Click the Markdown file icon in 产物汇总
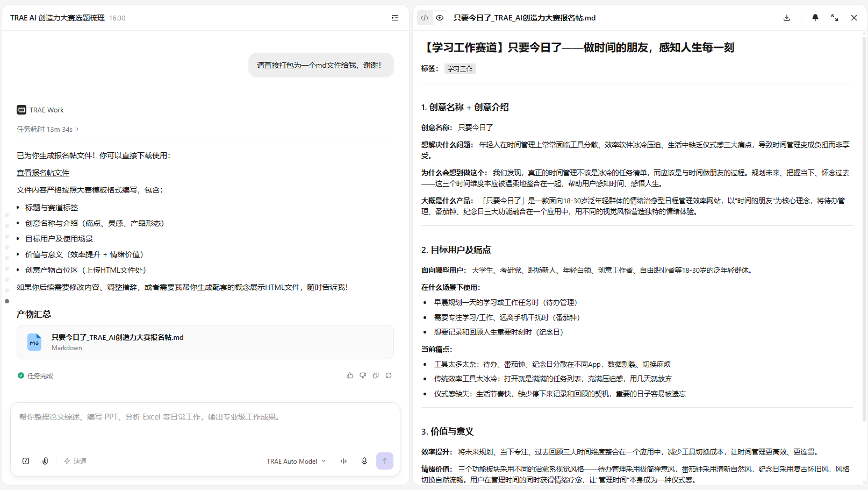The height and width of the screenshot is (490, 868). coord(34,342)
